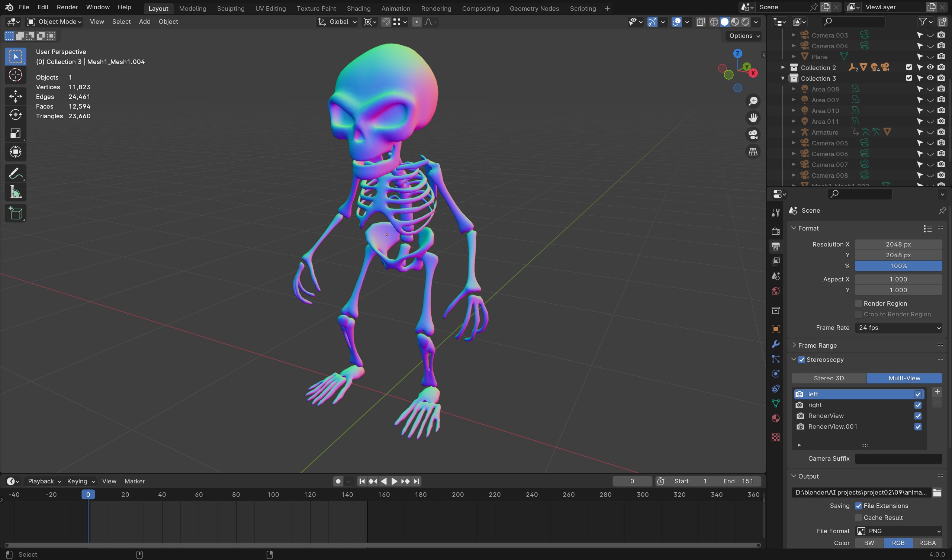Add a new render view with plus
This screenshot has height=560, width=952.
click(x=937, y=392)
